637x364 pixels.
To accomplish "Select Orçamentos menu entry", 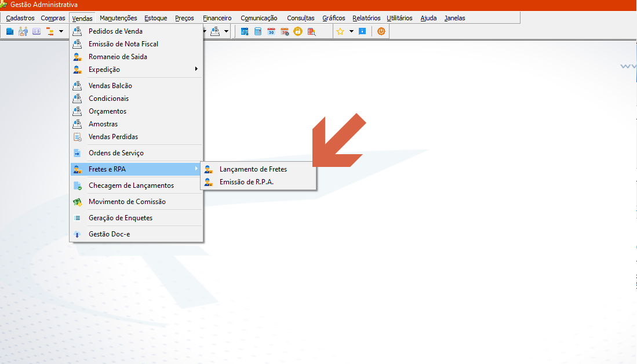I will (x=136, y=111).
